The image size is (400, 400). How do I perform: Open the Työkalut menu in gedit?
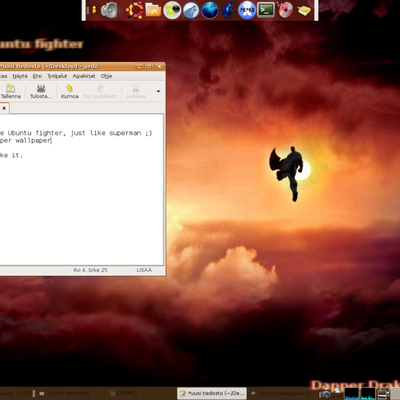57,76
